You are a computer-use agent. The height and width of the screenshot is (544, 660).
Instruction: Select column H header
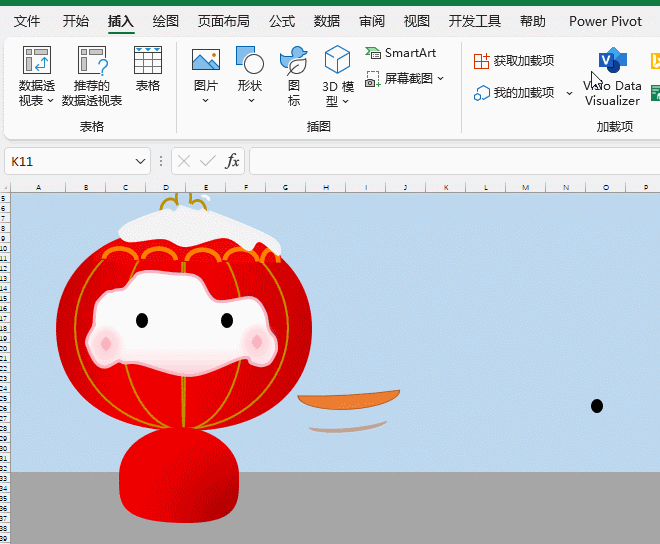pos(326,187)
